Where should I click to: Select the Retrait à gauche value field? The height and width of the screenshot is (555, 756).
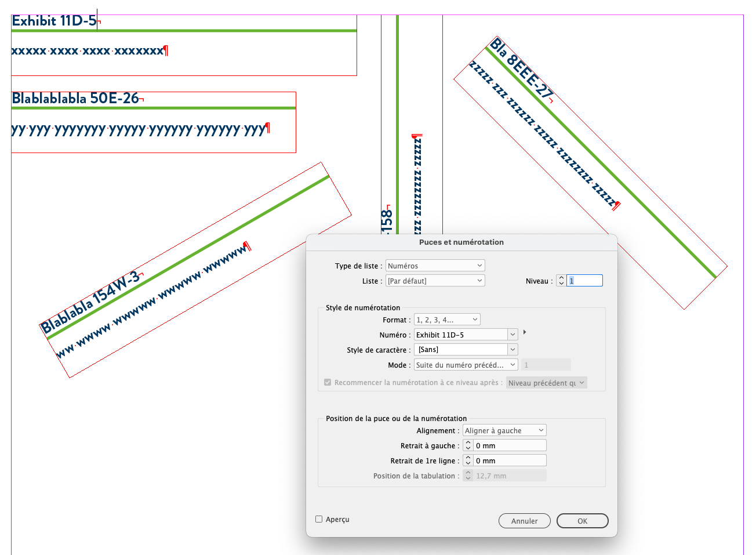click(x=510, y=445)
